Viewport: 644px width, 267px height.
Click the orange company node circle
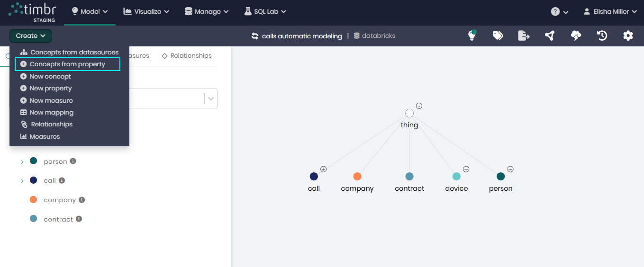357,177
